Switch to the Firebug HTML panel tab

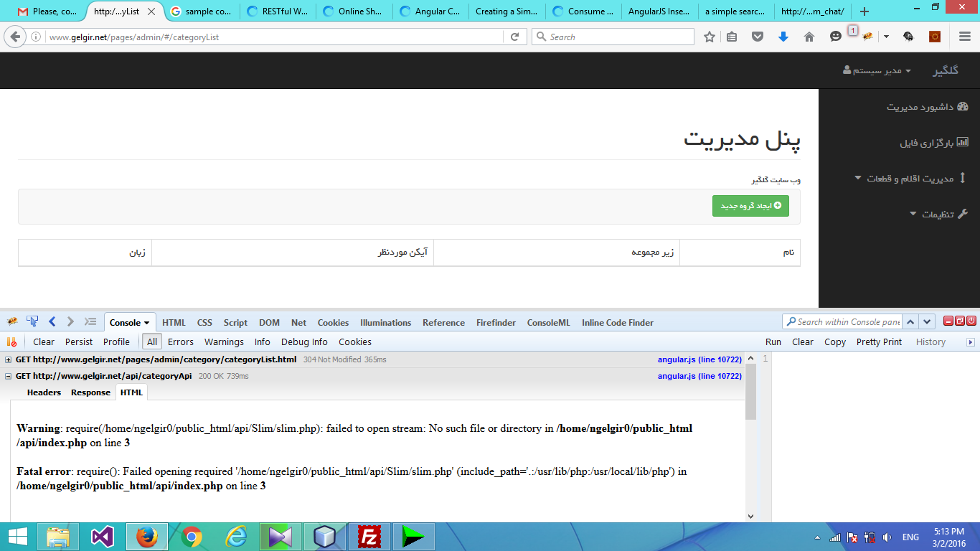174,323
